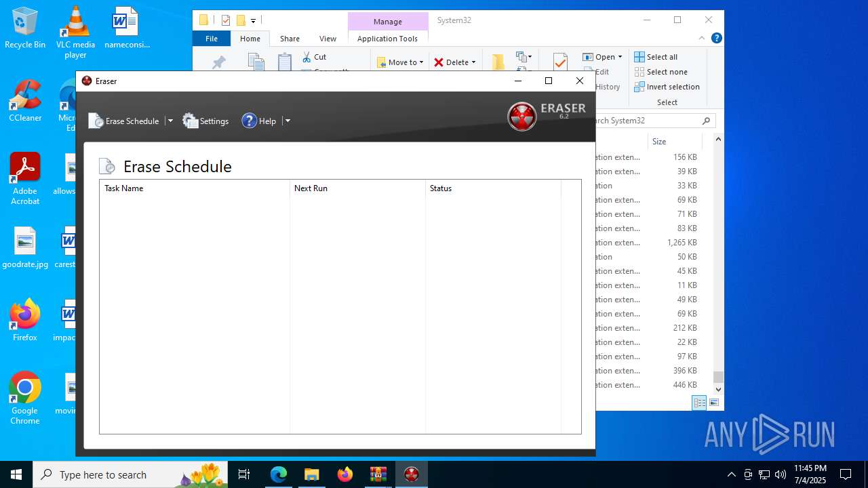This screenshot has width=868, height=488.
Task: Click Select all in the ribbon
Action: (x=656, y=57)
